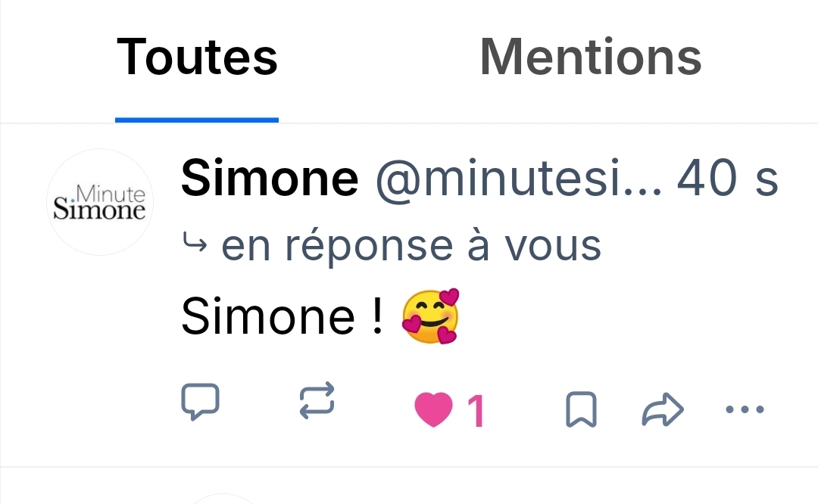The image size is (818, 504).
Task: Click the smiling face with hearts emoji
Action: click(430, 316)
